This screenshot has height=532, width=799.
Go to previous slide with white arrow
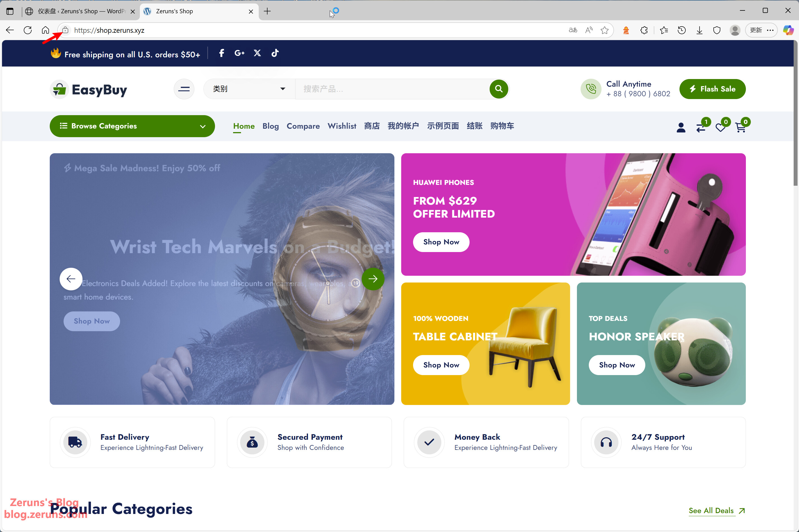pyautogui.click(x=71, y=279)
